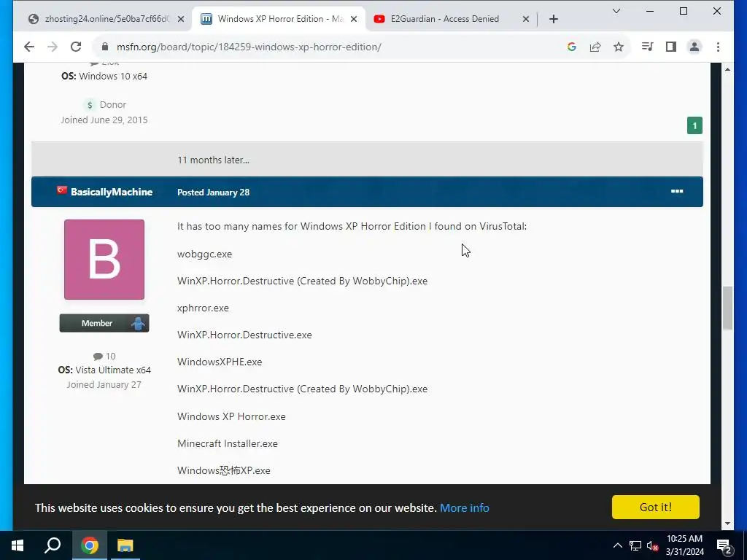The height and width of the screenshot is (560, 747).
Task: Show hidden system tray icons
Action: 617,545
